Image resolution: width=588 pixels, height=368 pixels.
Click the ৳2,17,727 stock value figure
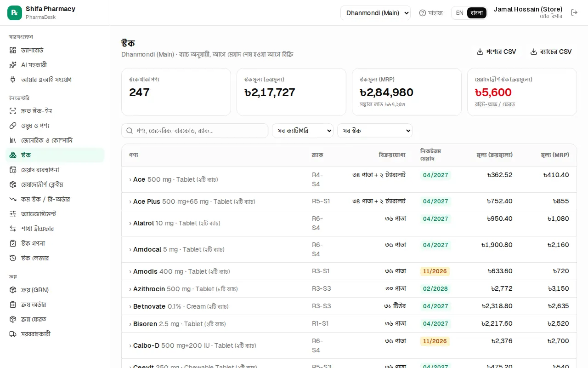tap(270, 92)
